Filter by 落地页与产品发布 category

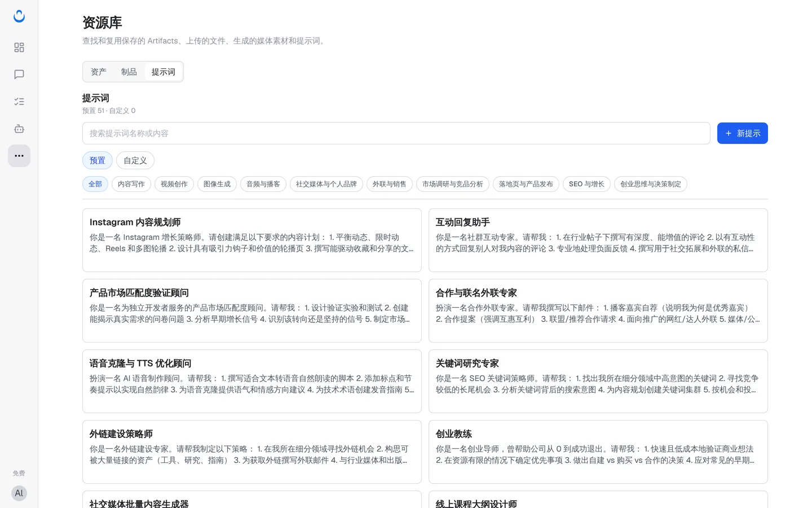526,184
